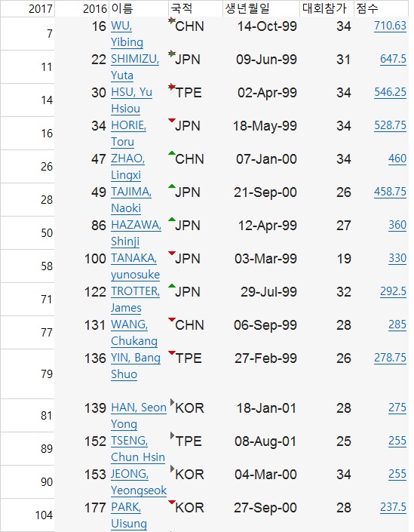The width and height of the screenshot is (414, 532).
Task: Open HAZAWA, Shinji player profile
Action: click(136, 233)
